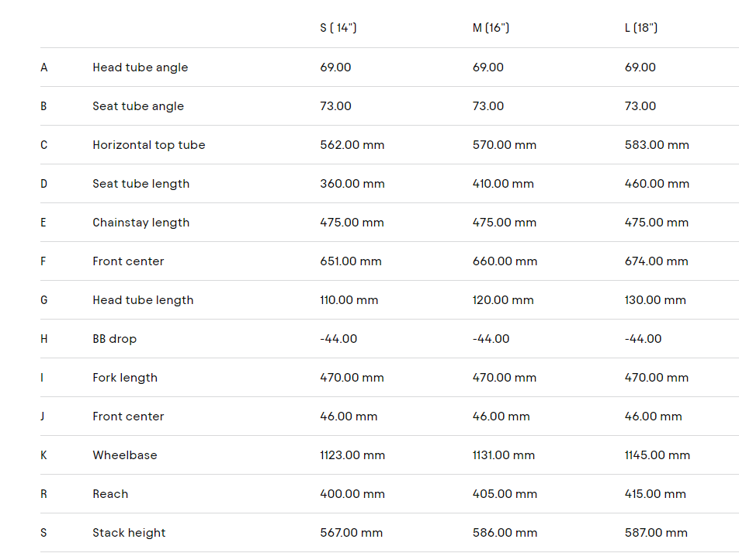Screen dimensions: 739x560
Task: Select the 410.00 mm seat tube value
Action: pos(503,184)
